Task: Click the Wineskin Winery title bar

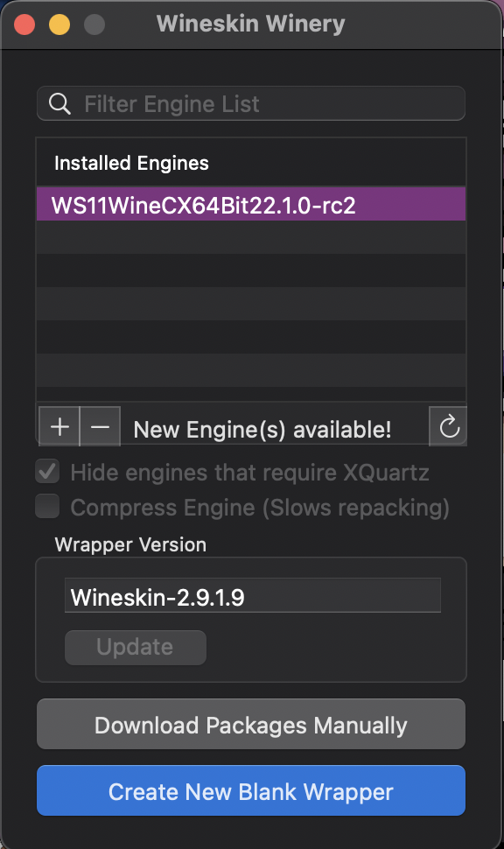Action: pyautogui.click(x=251, y=25)
